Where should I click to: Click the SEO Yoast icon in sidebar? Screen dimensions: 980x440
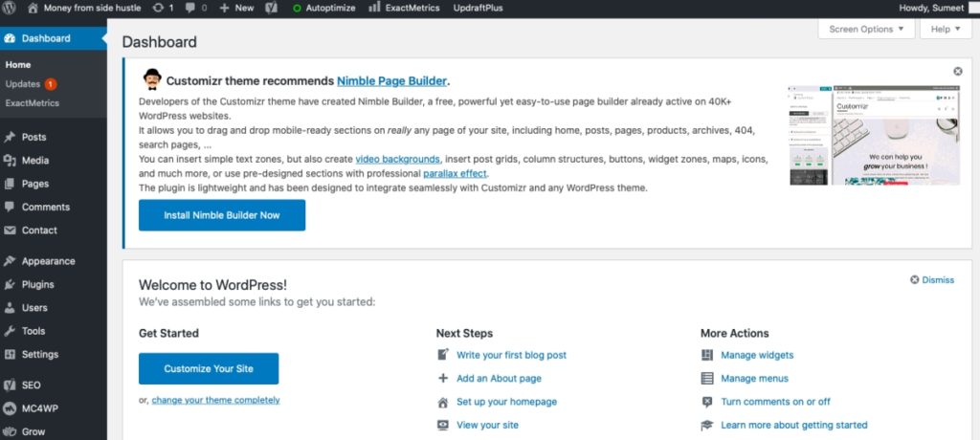(x=10, y=385)
